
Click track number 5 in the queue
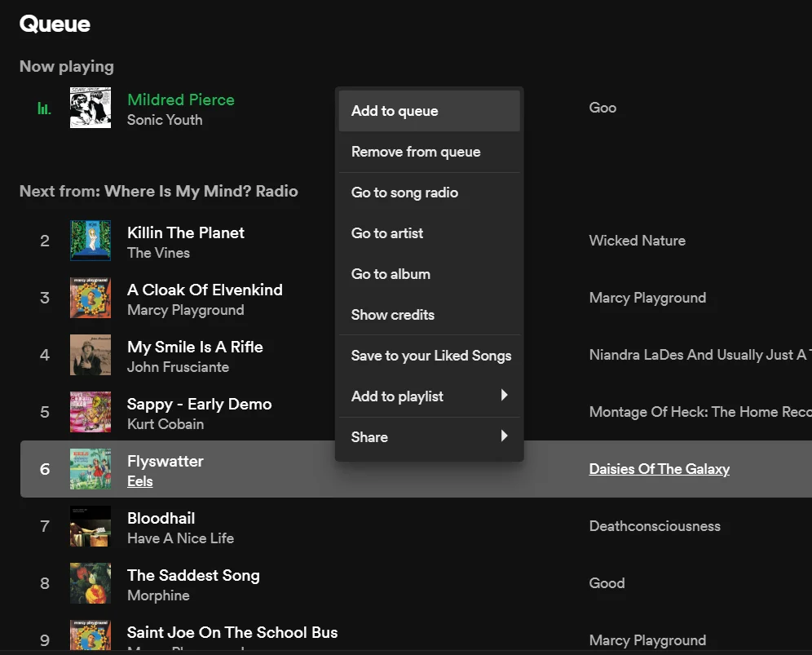coord(45,411)
